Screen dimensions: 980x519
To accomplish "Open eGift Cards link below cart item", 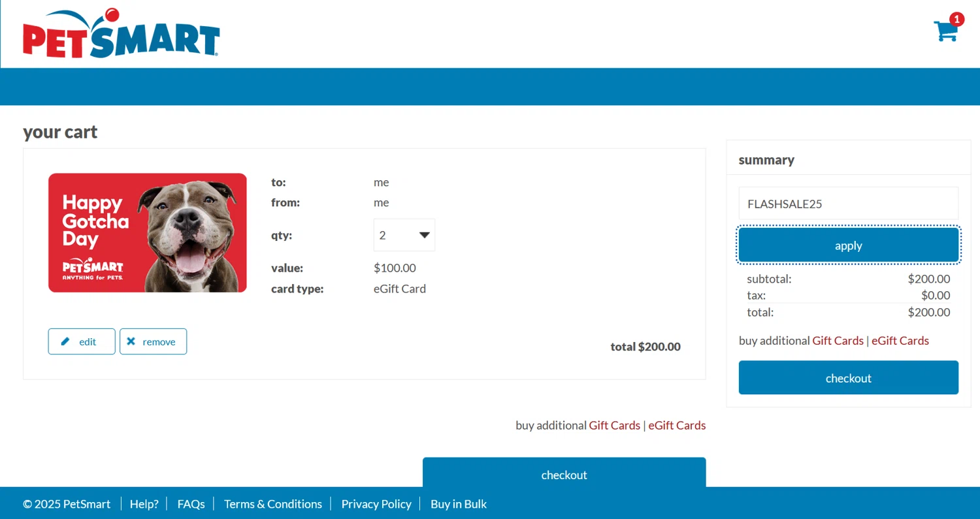I will [x=677, y=425].
